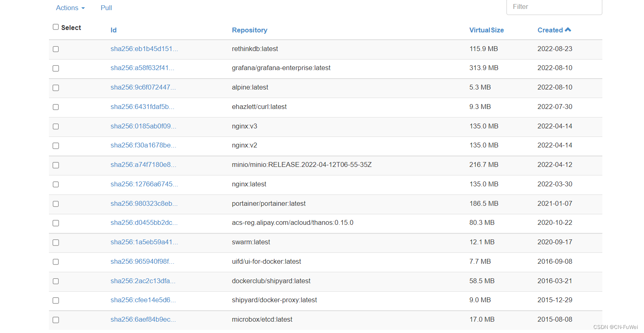644x333 pixels.
Task: Select acs-reg.alipay.com/acloud/thanos:0.15.0 text
Action: click(x=292, y=222)
